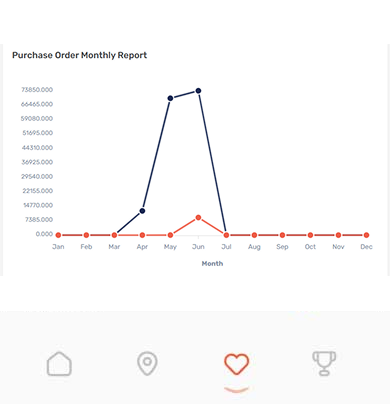
Task: Click the orange December data point
Action: tap(366, 235)
